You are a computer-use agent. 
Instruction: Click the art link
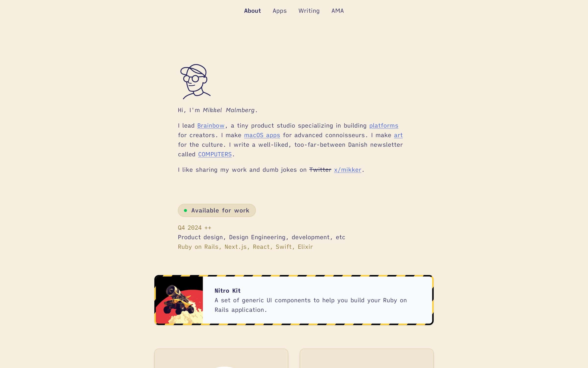tap(398, 135)
